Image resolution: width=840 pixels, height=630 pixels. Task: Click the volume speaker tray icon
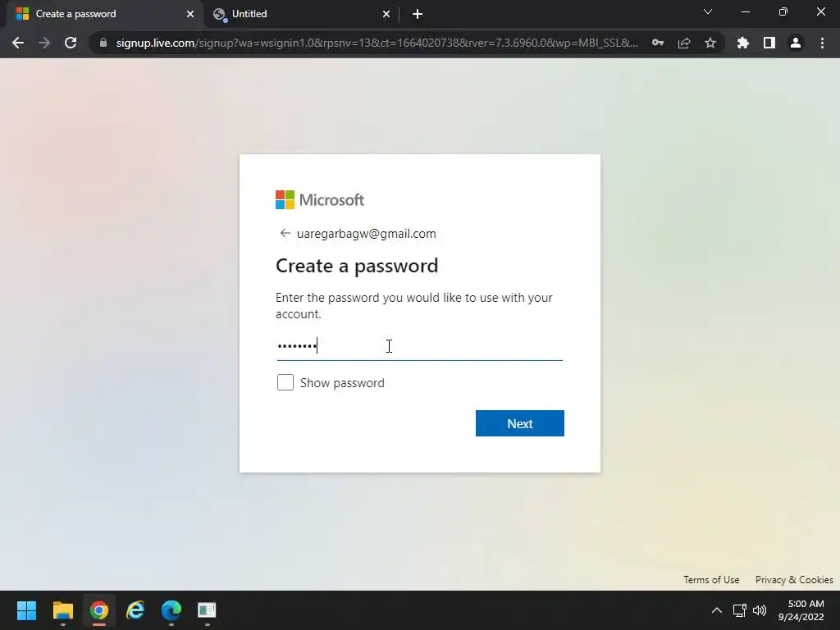(x=760, y=610)
